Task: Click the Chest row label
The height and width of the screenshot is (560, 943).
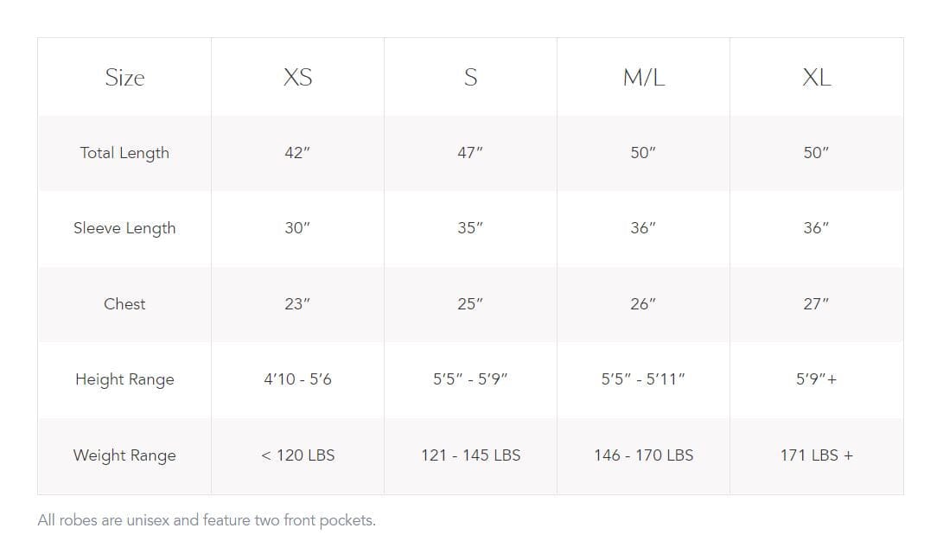Action: pos(124,304)
